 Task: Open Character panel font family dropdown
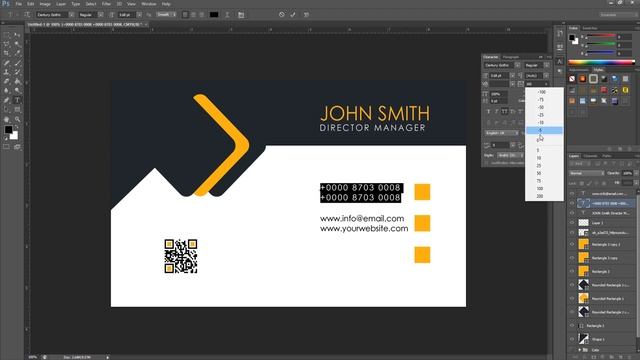517,65
